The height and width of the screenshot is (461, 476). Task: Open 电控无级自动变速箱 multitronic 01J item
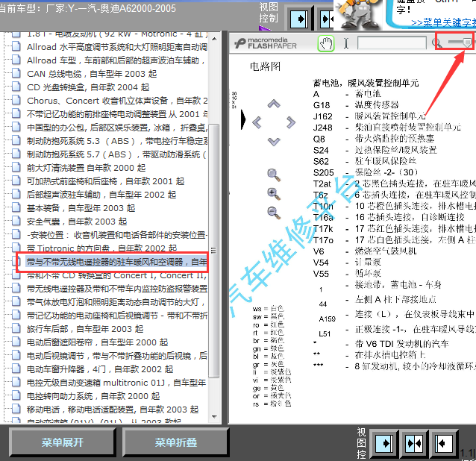point(116,383)
